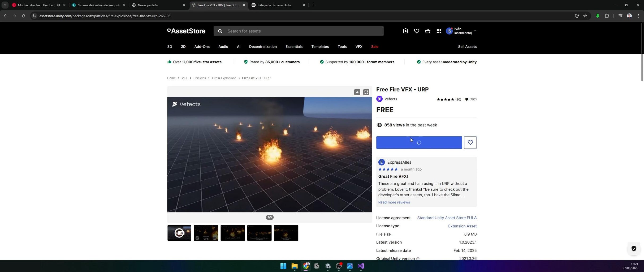Viewport: 644px width, 272px height.
Task: Open the 3D category menu
Action: (x=170, y=46)
